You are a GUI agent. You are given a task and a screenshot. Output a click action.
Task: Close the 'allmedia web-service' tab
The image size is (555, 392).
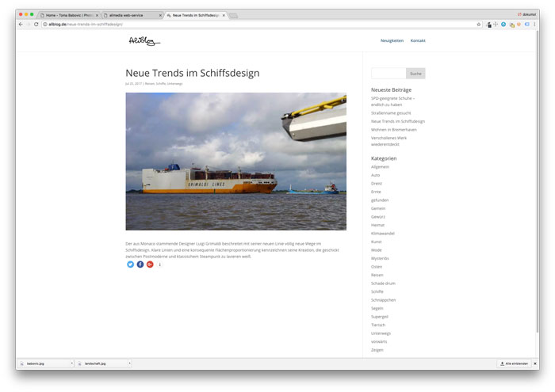(x=160, y=16)
